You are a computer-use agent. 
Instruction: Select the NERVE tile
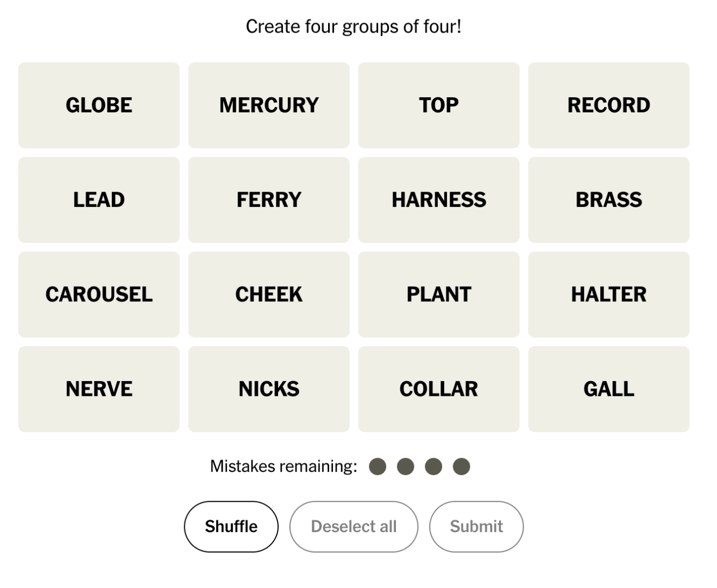99,389
